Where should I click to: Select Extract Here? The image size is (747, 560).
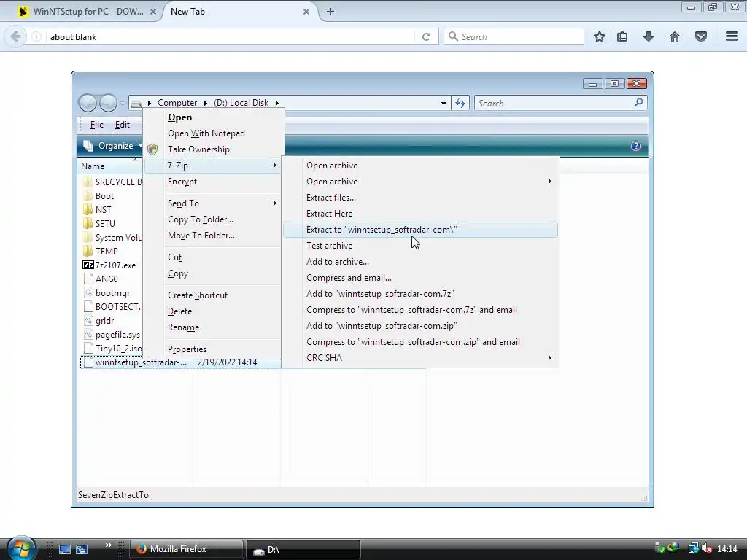421,214
